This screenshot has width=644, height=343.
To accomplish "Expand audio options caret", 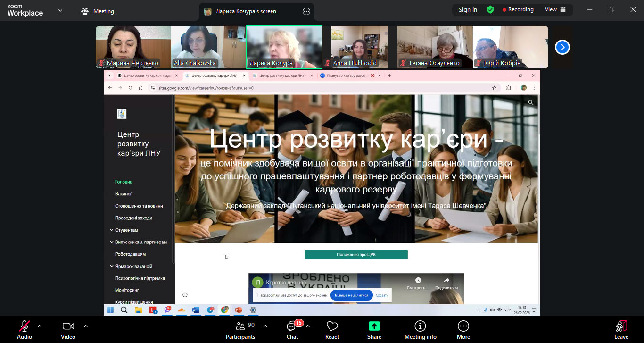I will click(40, 326).
